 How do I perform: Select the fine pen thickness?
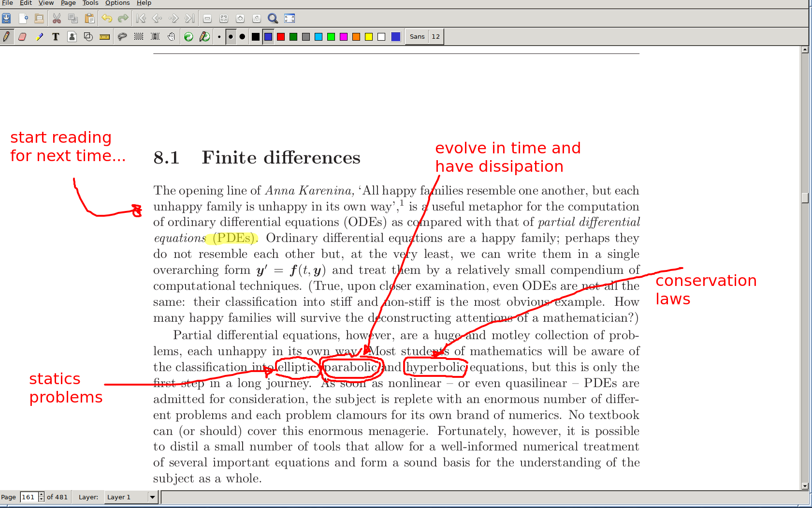[x=219, y=37]
